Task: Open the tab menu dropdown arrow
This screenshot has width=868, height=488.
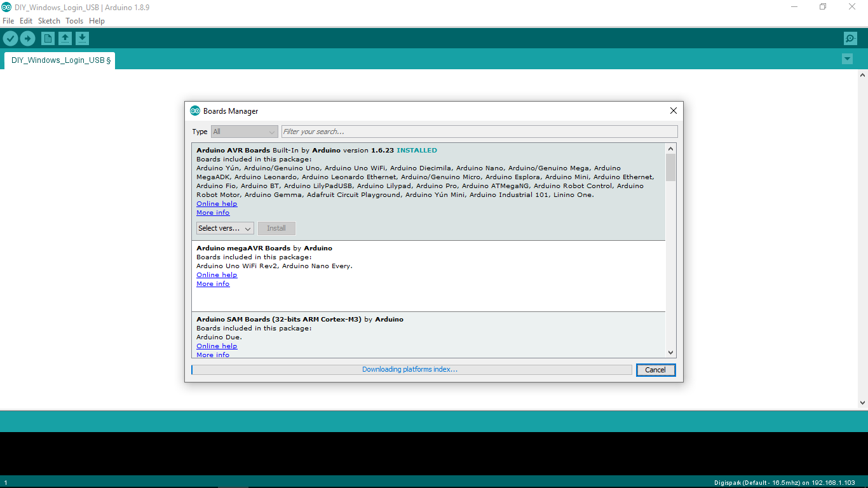Action: tap(847, 59)
